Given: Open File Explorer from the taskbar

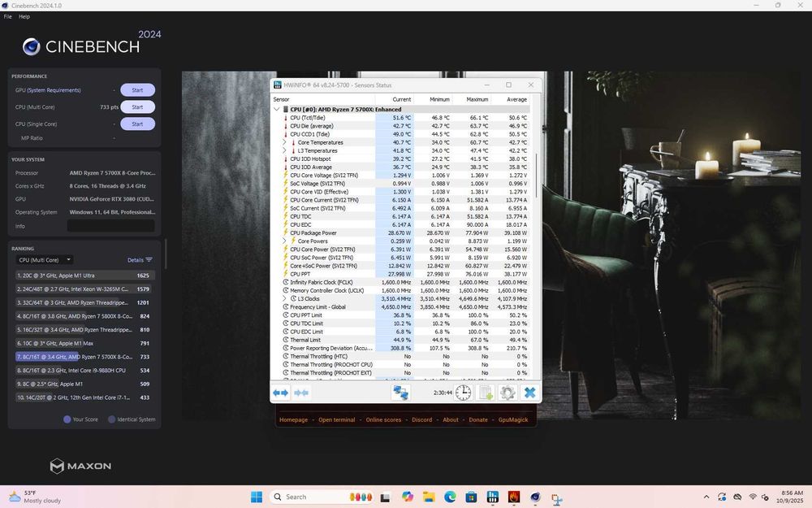Looking at the screenshot, I should [429, 497].
